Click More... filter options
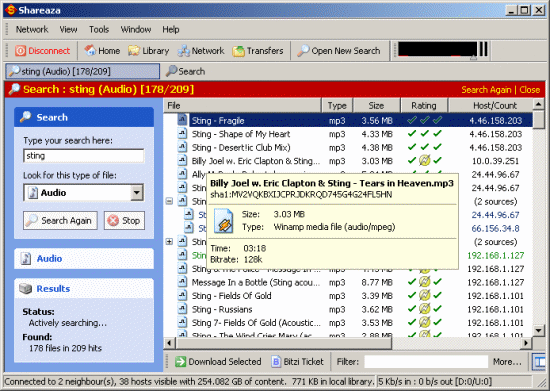This screenshot has height=391, width=550. [x=507, y=362]
